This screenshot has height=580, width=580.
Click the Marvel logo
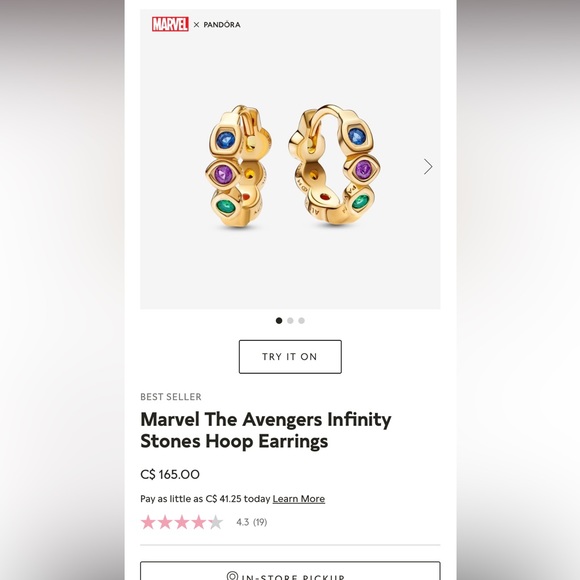point(170,24)
